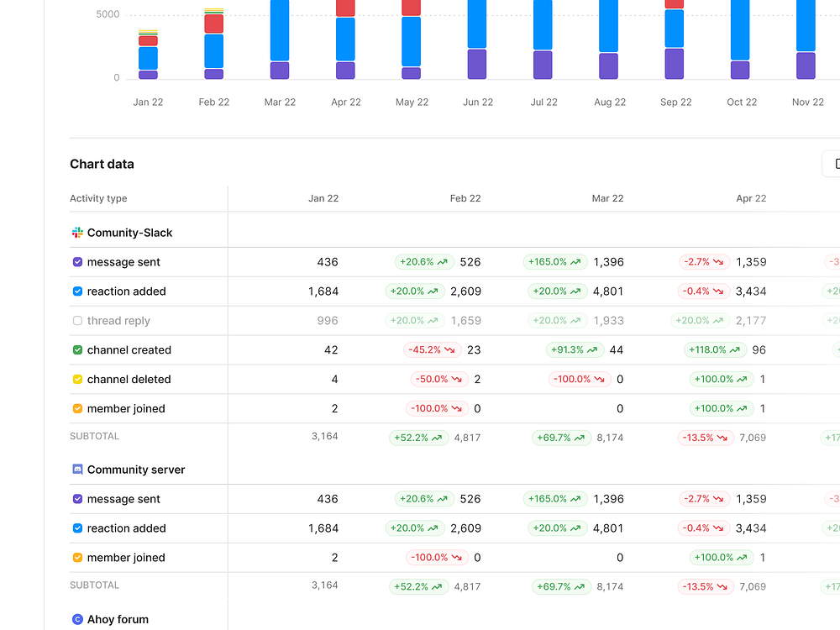
Task: Click the red arrow icon in the -100.0% badge
Action: 599,379
